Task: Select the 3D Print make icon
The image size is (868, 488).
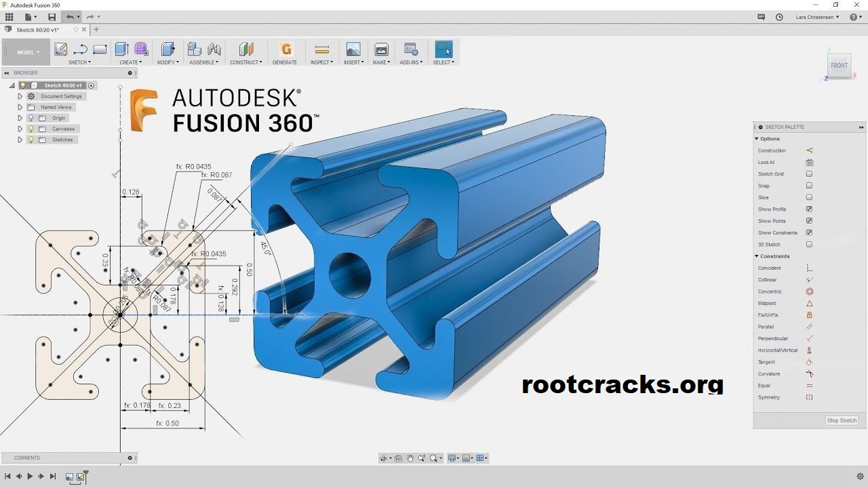Action: 382,49
